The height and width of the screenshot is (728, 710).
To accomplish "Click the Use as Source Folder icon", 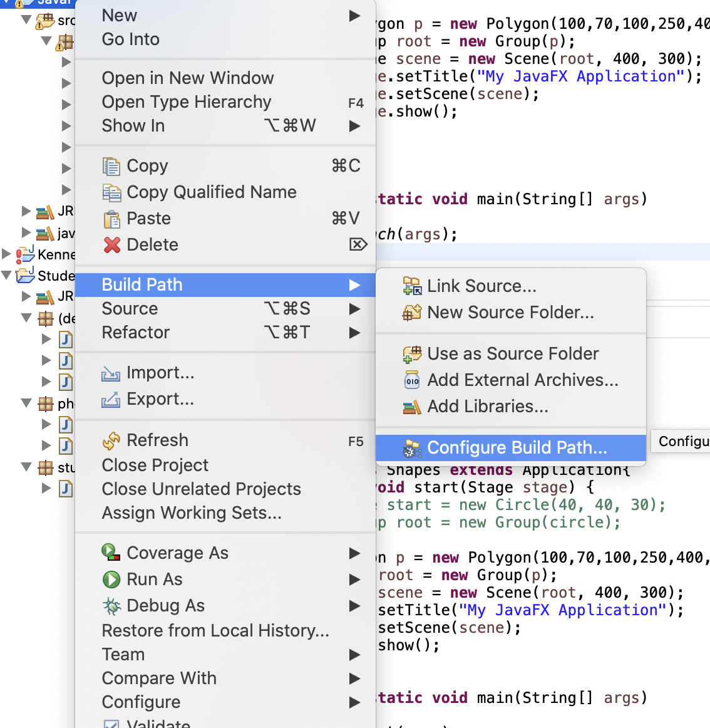I will pos(411,354).
